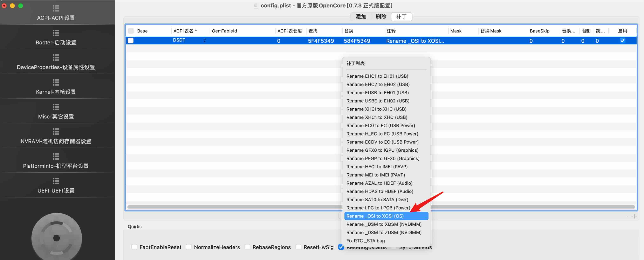
Task: Uncheck the Enabled checkbox in DSDT row
Action: (x=622, y=41)
